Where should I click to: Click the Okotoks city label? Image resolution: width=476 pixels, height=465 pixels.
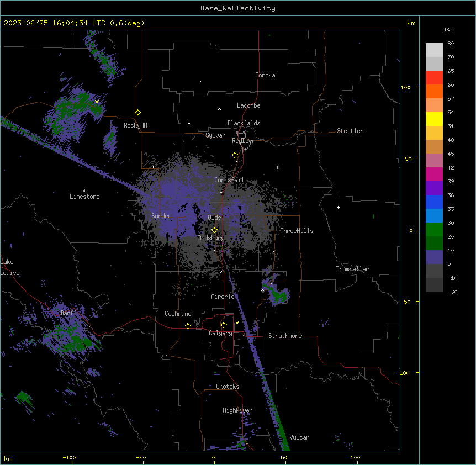pyautogui.click(x=228, y=387)
